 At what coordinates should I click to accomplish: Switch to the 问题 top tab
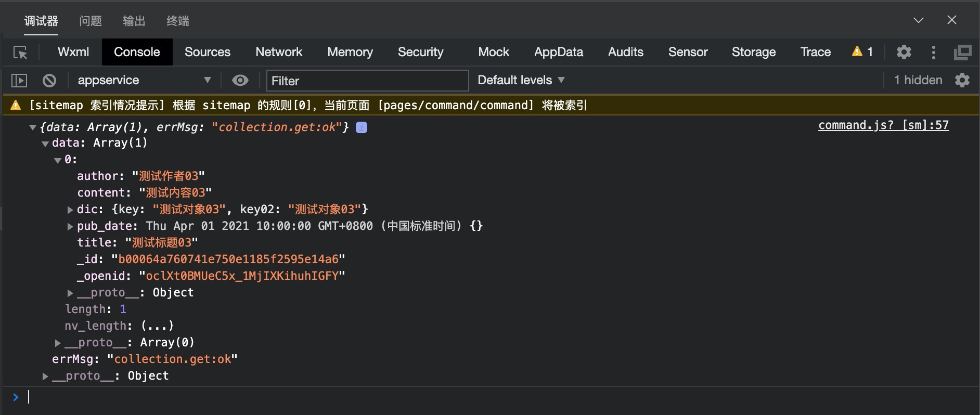[x=91, y=21]
